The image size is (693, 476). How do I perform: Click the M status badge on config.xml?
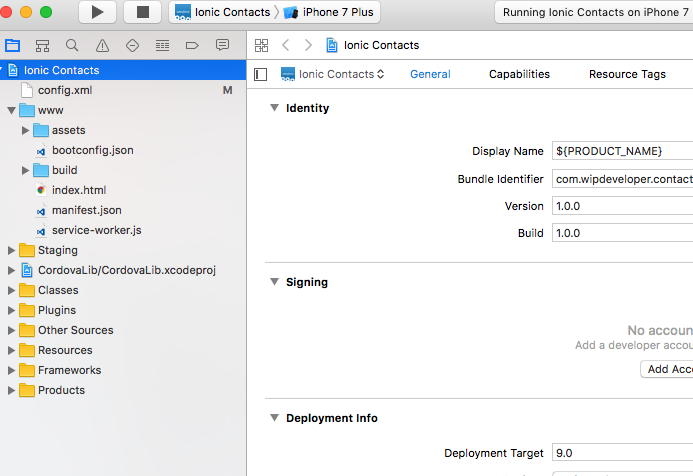tap(227, 90)
